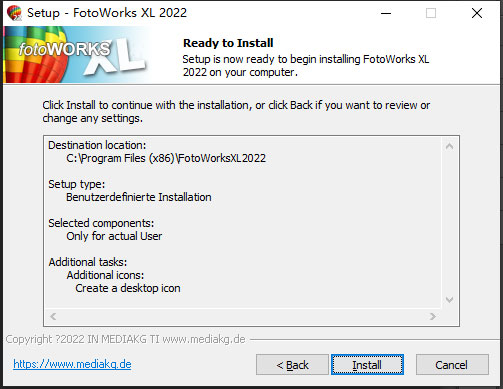Click the FotoWorks balloon icon in title bar
The height and width of the screenshot is (389, 503).
click(x=14, y=13)
